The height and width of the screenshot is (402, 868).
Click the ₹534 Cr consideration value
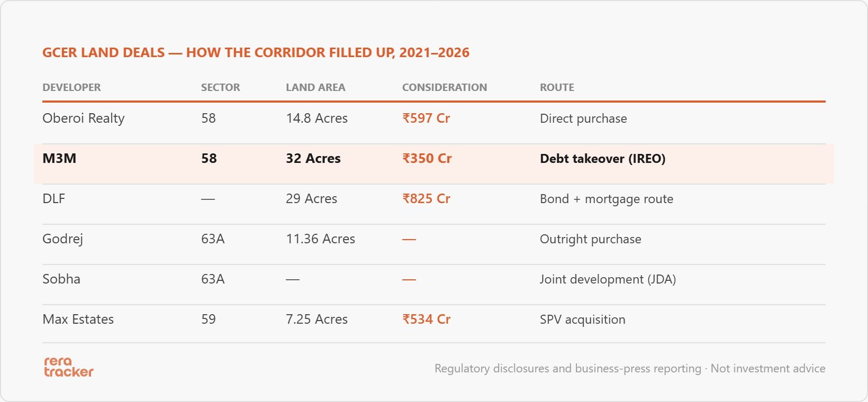pyautogui.click(x=426, y=319)
